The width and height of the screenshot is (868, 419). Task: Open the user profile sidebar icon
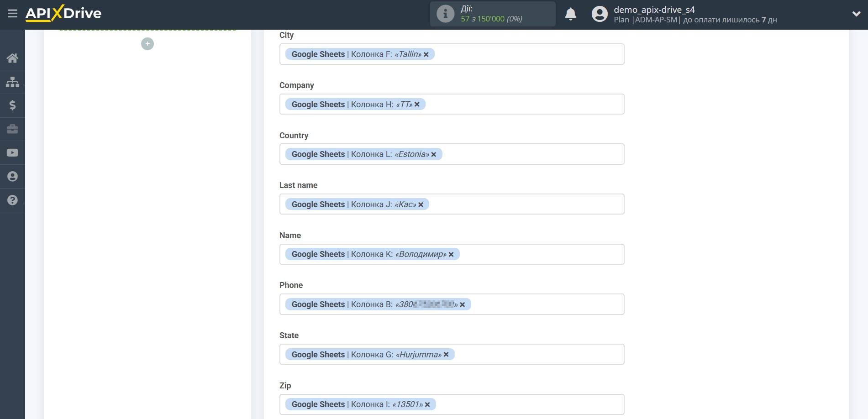click(12, 177)
